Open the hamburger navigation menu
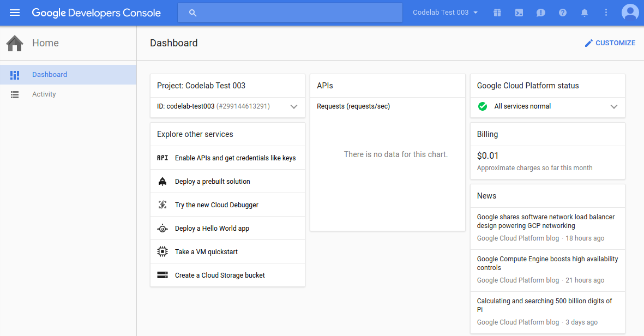Image resolution: width=644 pixels, height=336 pixels. click(15, 13)
